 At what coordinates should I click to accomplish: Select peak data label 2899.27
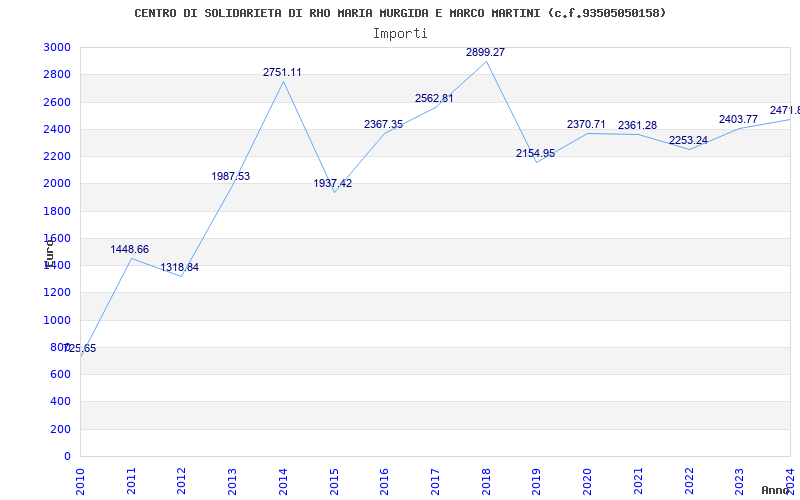click(x=485, y=53)
